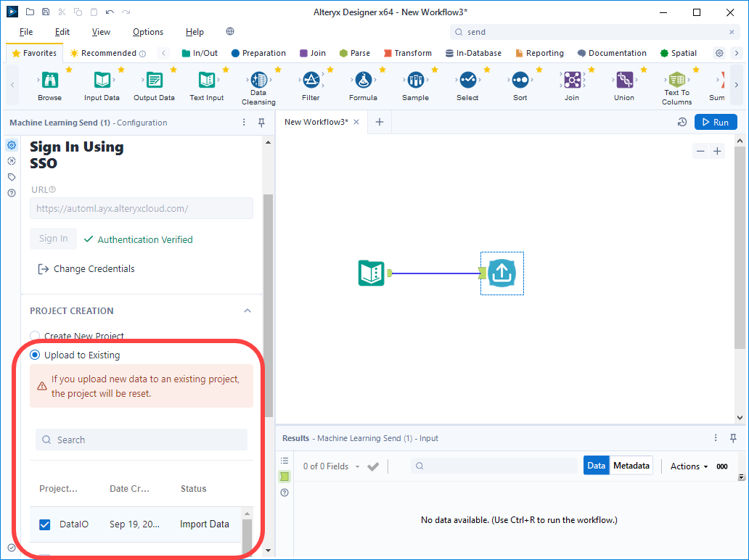Switch Results view to Data
The width and height of the screenshot is (749, 560).
point(596,466)
